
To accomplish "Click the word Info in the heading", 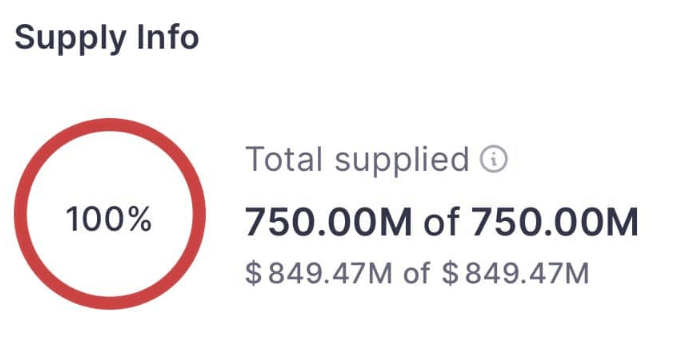I will (168, 37).
